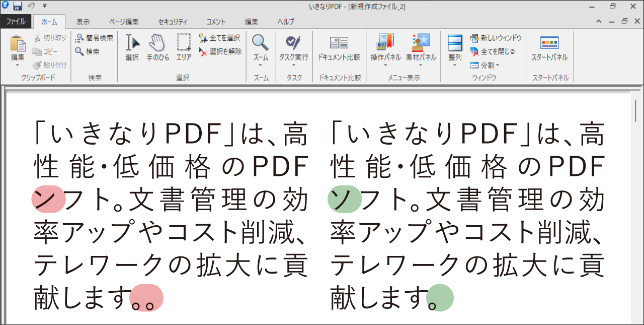Activate the 選択 text cursor tool

(132, 48)
